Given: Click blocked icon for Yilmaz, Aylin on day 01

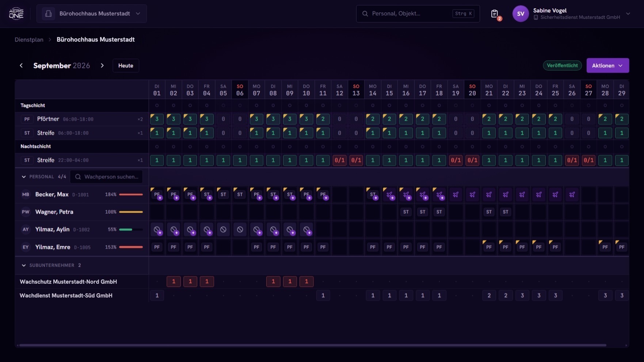Looking at the screenshot, I should 157,229.
